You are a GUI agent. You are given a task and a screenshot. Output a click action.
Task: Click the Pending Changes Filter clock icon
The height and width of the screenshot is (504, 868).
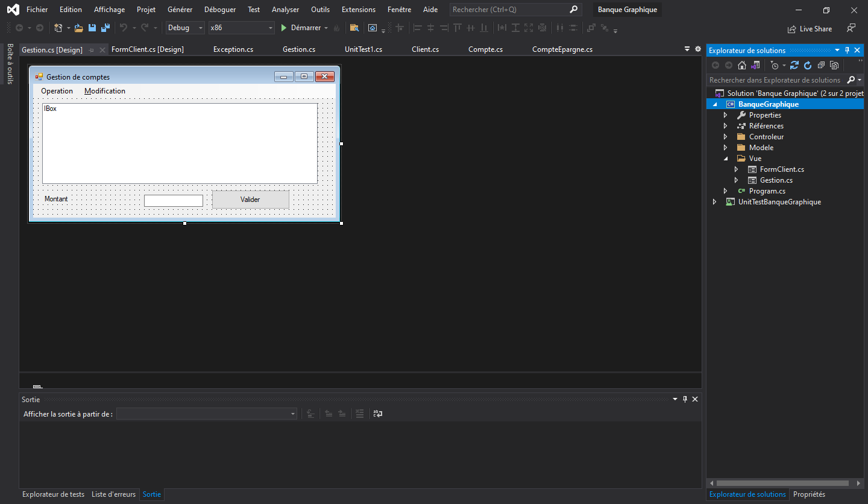click(775, 65)
